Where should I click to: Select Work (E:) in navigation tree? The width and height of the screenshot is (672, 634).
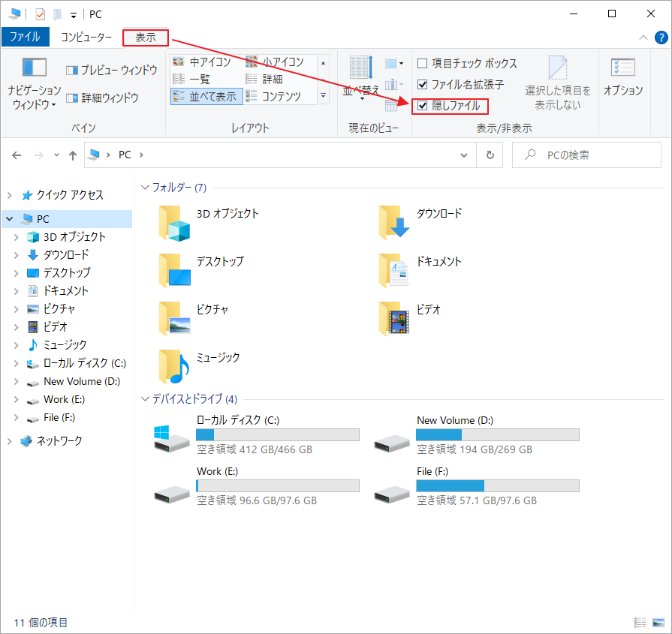[x=65, y=399]
